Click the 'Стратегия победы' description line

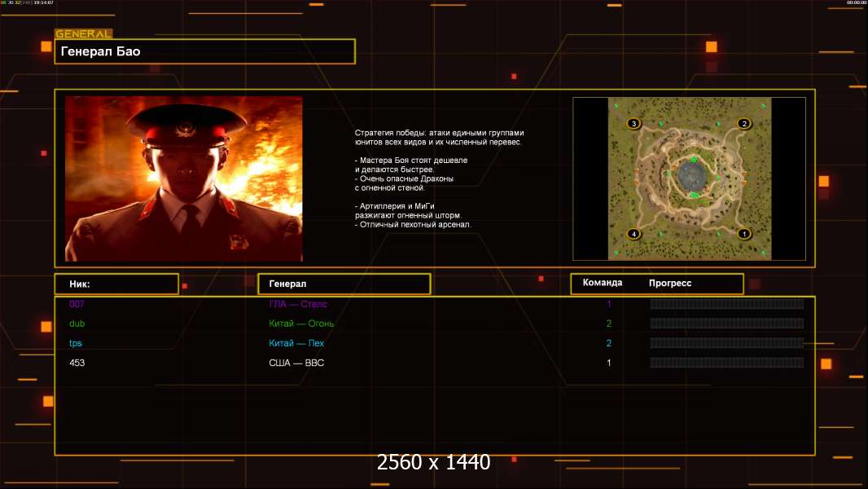[x=439, y=133]
